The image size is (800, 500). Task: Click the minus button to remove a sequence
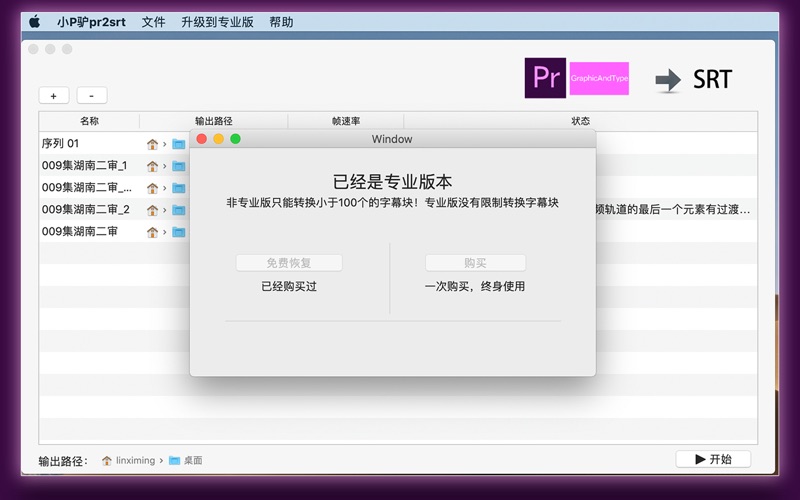pos(91,95)
